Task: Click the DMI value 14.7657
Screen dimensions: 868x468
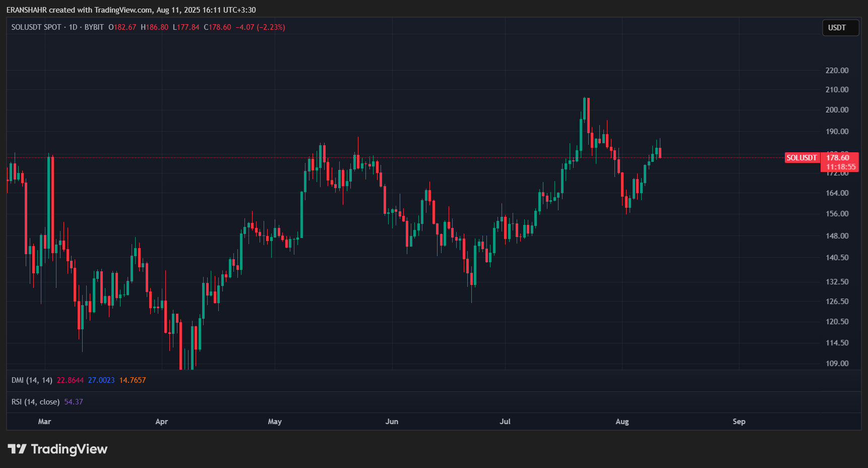Action: [x=133, y=380]
